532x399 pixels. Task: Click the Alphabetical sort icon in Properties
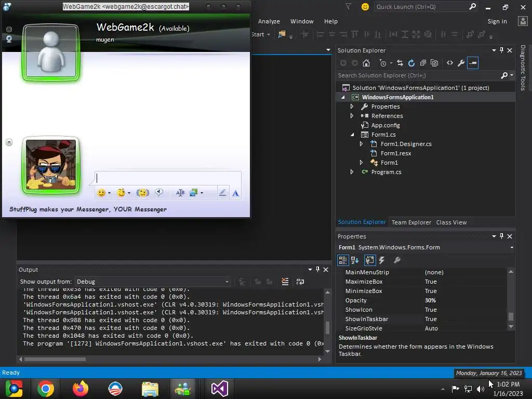tap(355, 260)
